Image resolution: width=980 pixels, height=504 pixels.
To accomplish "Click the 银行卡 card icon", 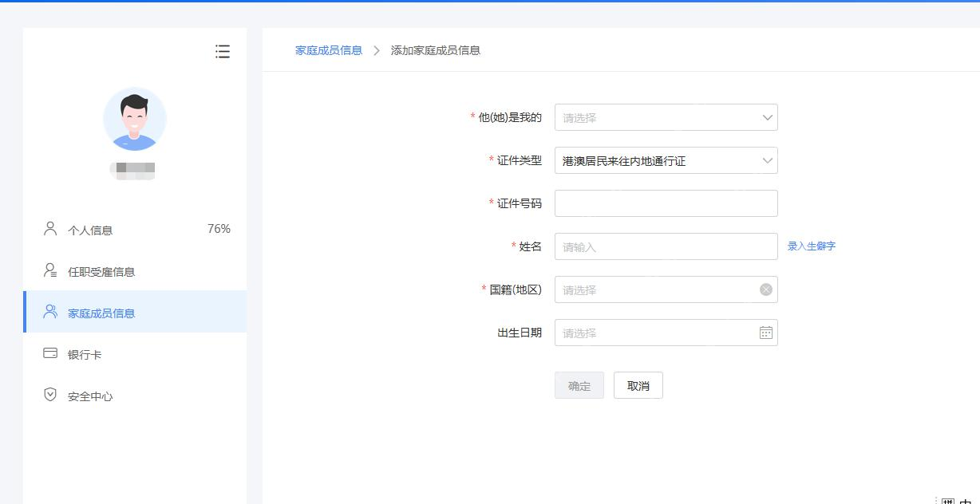I will [50, 353].
